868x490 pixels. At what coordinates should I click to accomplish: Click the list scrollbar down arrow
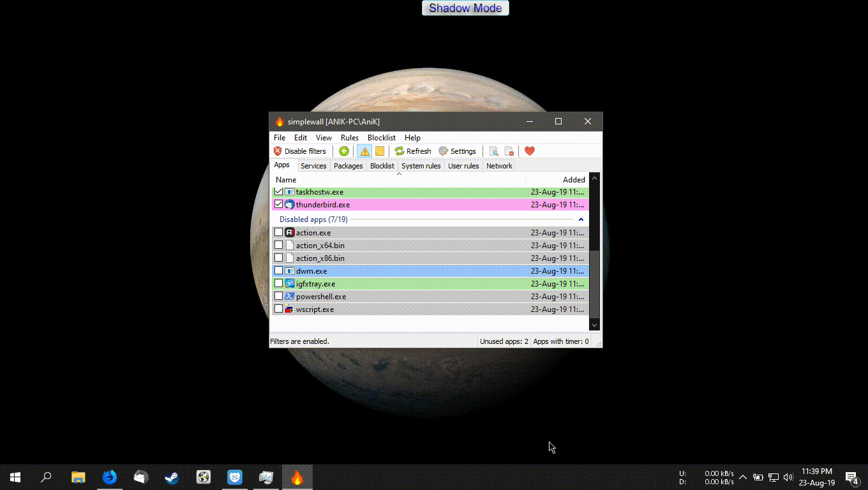click(x=595, y=325)
